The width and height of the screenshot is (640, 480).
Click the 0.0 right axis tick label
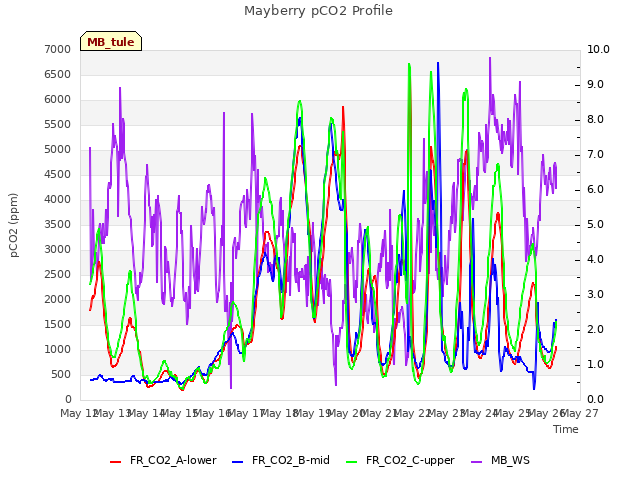[596, 400]
